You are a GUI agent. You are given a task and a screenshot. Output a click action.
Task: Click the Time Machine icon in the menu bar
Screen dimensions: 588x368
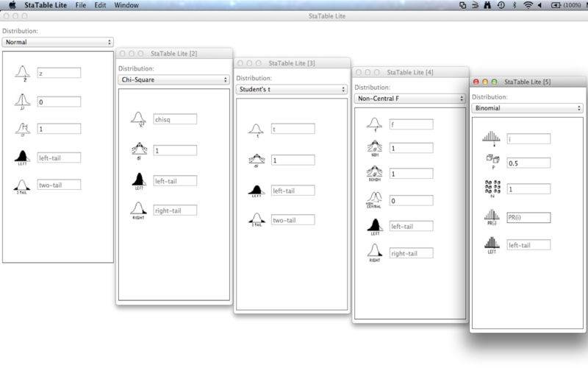coord(501,5)
